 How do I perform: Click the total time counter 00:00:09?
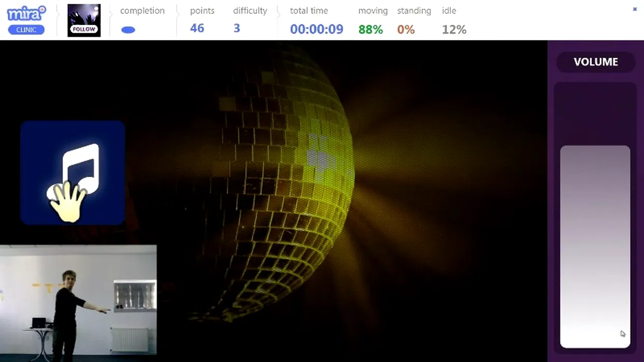[316, 29]
